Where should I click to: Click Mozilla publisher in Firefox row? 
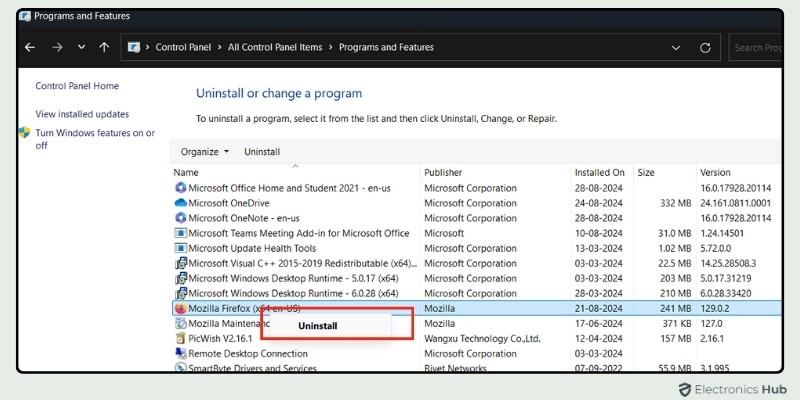click(x=439, y=308)
